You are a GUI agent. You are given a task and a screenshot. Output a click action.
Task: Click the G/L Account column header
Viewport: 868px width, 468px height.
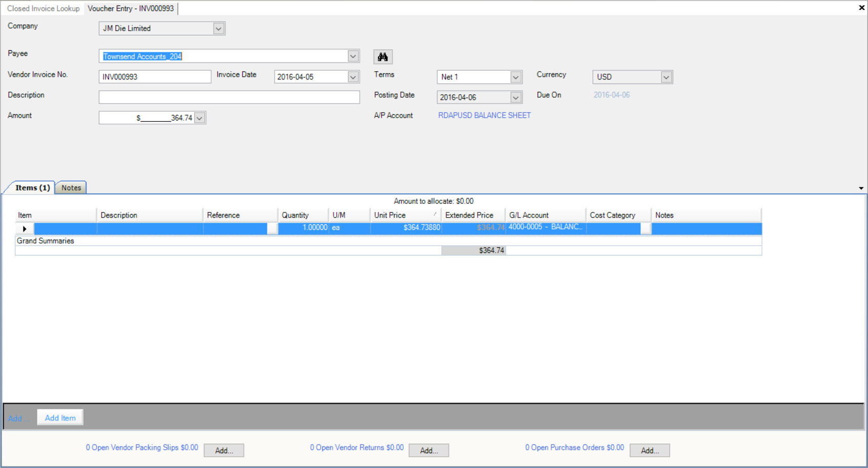(546, 215)
